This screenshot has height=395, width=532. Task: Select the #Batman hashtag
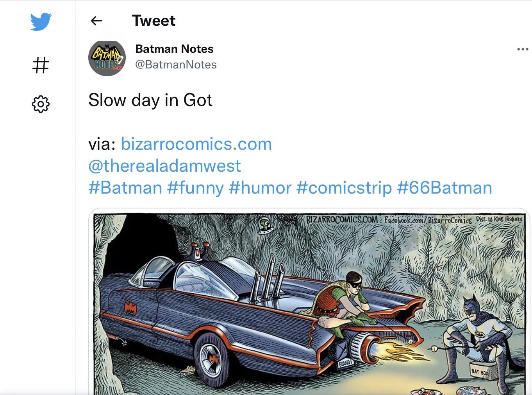tap(125, 188)
